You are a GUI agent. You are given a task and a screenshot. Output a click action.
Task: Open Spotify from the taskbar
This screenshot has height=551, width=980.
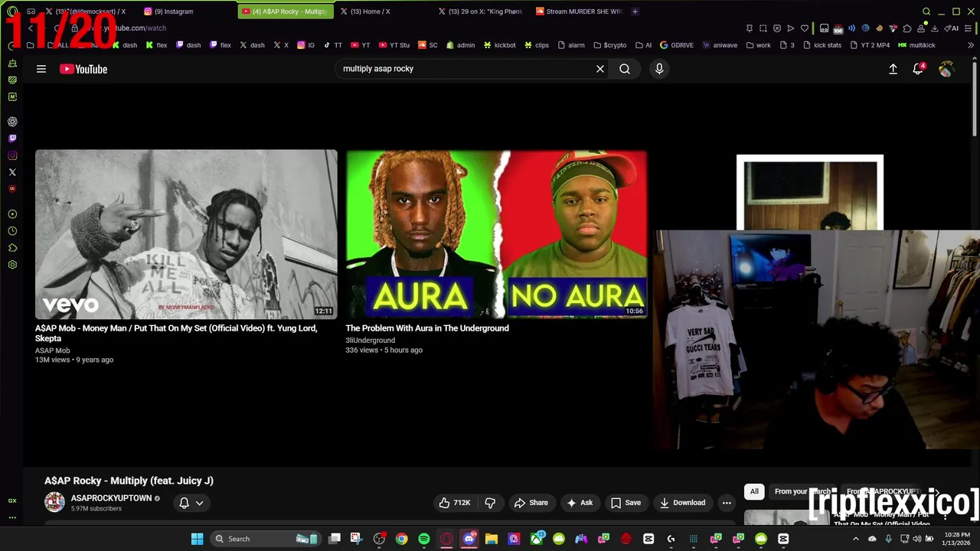(x=424, y=539)
